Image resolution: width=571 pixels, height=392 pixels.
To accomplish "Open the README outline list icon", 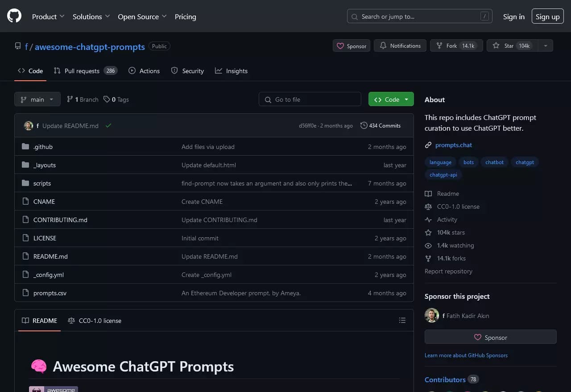I will point(402,321).
